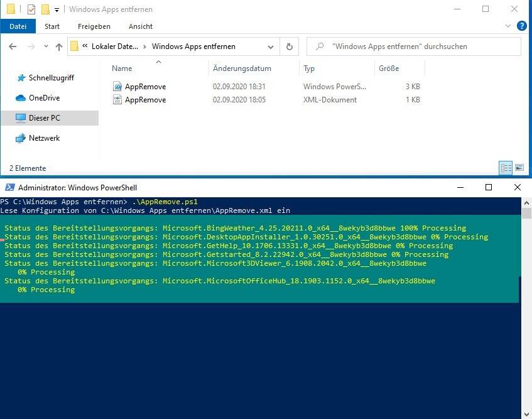Go up one folder level arrow
The height and width of the screenshot is (419, 532).
[x=59, y=46]
